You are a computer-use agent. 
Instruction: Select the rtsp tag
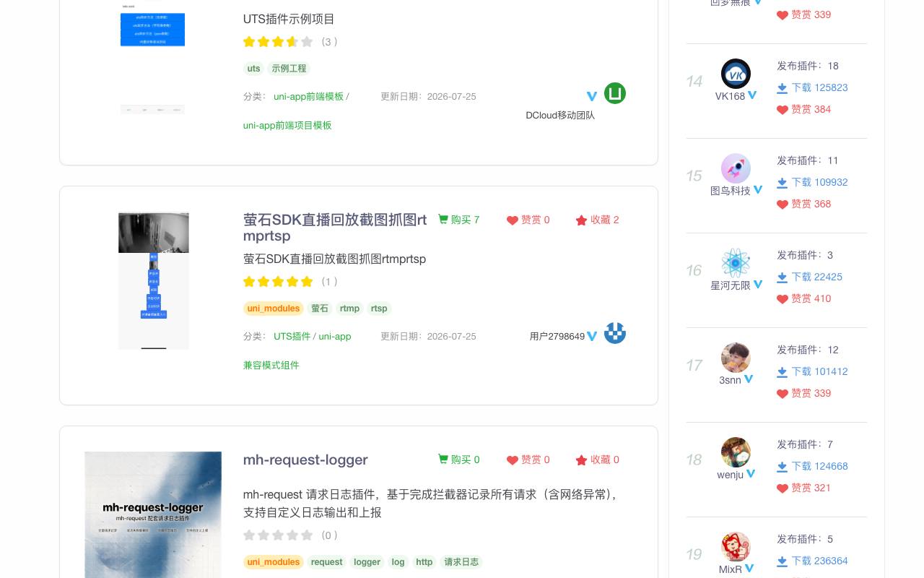(x=379, y=309)
